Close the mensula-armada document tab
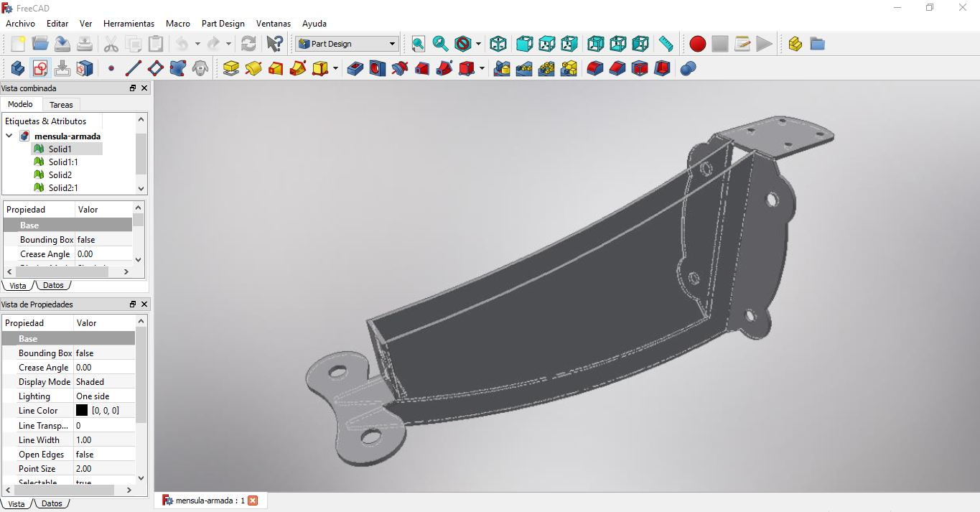 pyautogui.click(x=253, y=501)
